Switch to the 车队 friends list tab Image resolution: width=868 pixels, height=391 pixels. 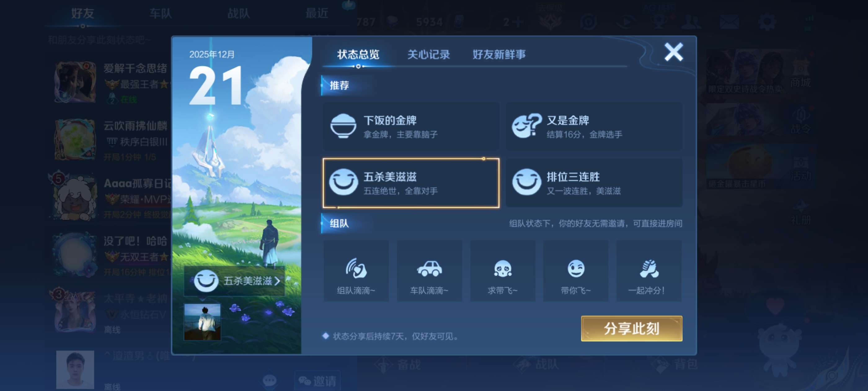coord(160,13)
